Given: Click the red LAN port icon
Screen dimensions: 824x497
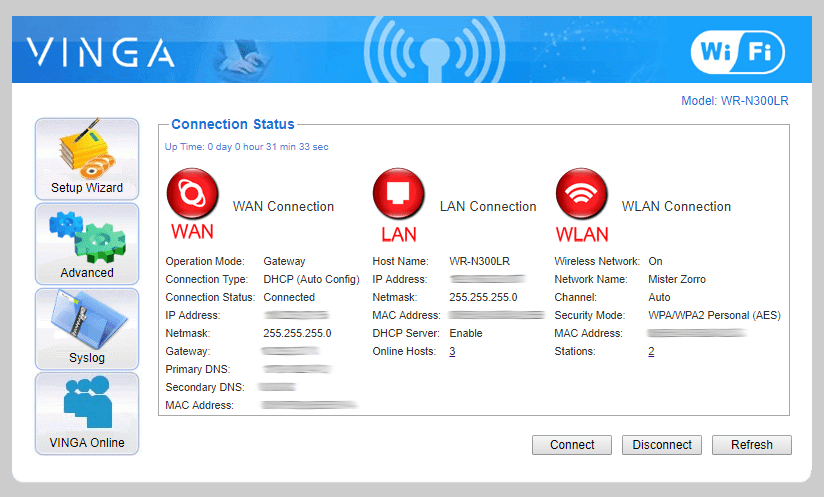Looking at the screenshot, I should 398,194.
